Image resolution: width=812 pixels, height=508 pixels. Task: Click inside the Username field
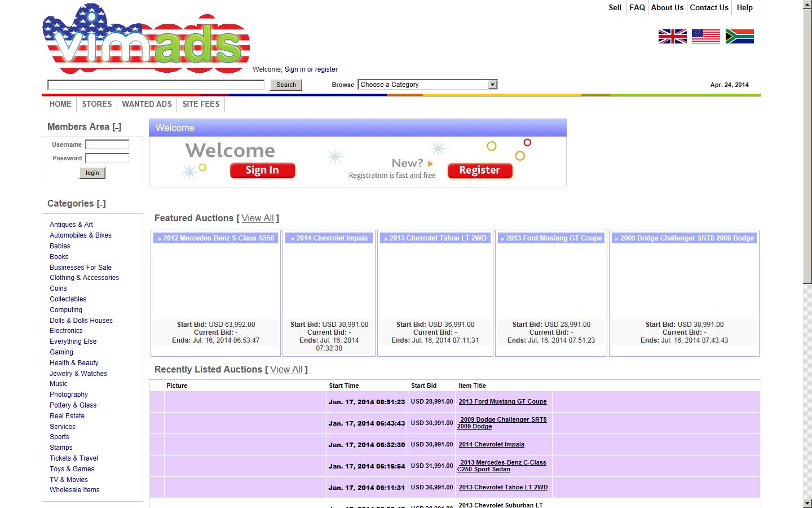coord(107,144)
